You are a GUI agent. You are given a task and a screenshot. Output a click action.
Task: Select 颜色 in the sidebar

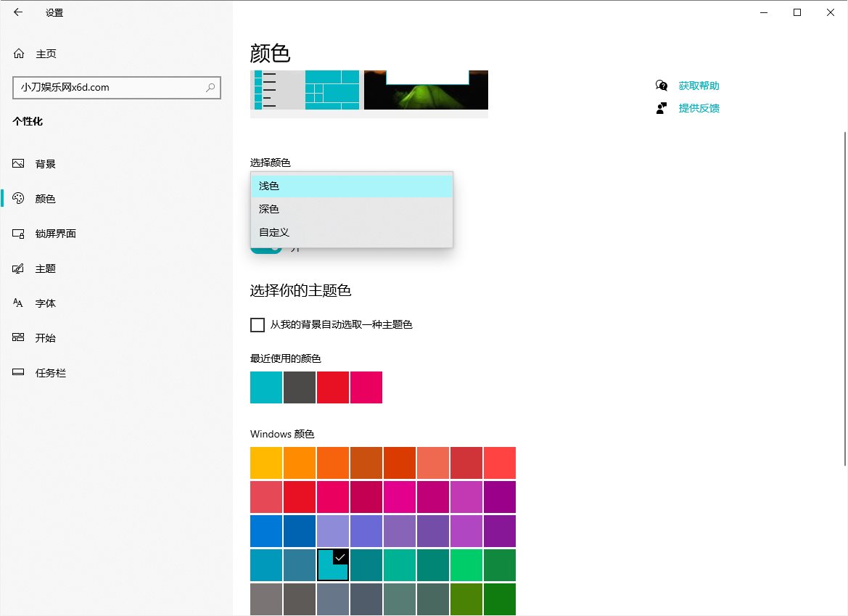tap(45, 199)
